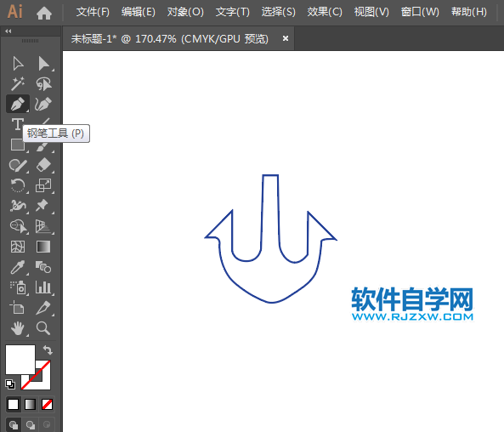Click the white Fill color box
This screenshot has height=432, width=504.
(20, 360)
